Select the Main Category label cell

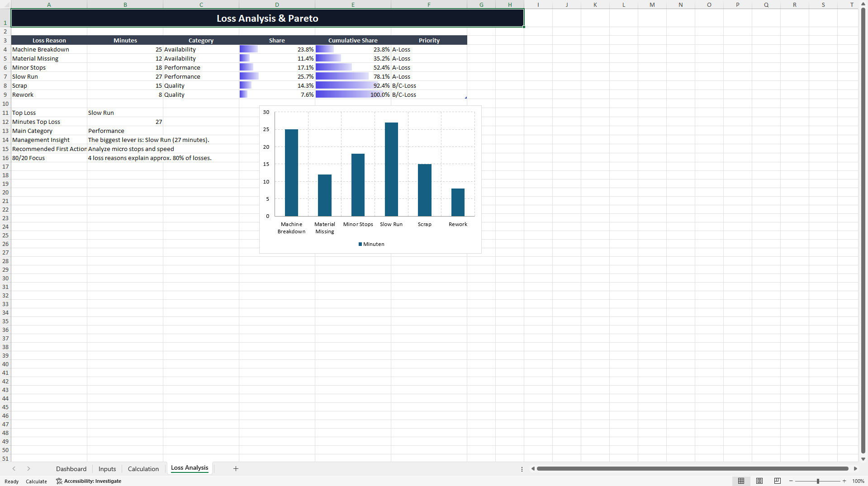click(49, 131)
